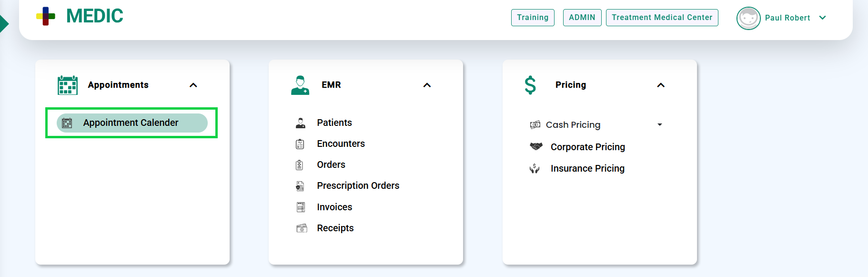The image size is (868, 277).
Task: Collapse the EMR panel chevron
Action: (x=427, y=85)
